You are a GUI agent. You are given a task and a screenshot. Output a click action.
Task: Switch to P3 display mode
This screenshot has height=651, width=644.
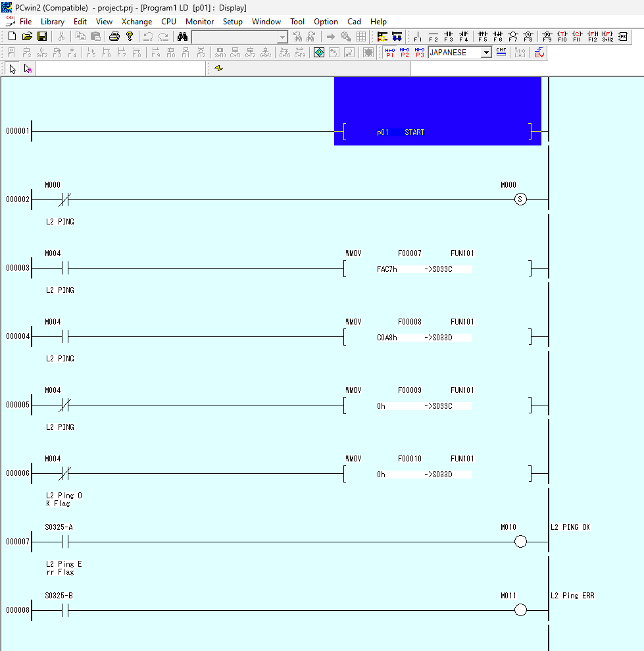[x=420, y=52]
